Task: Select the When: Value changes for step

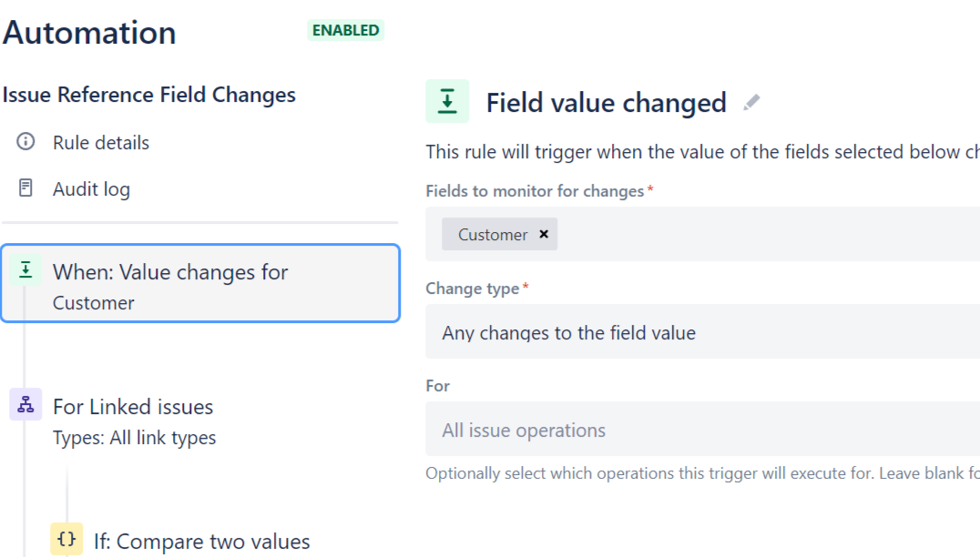Action: click(200, 283)
